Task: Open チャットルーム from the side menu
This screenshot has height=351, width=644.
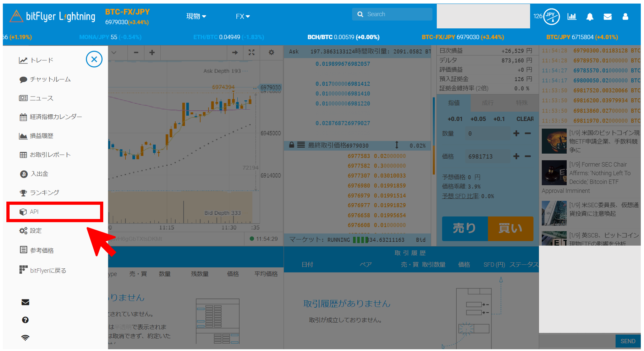Action: (x=45, y=79)
